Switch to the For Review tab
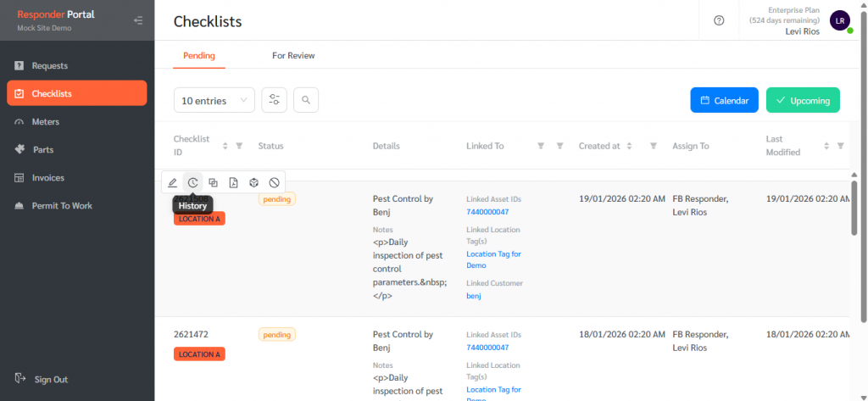 pyautogui.click(x=293, y=56)
